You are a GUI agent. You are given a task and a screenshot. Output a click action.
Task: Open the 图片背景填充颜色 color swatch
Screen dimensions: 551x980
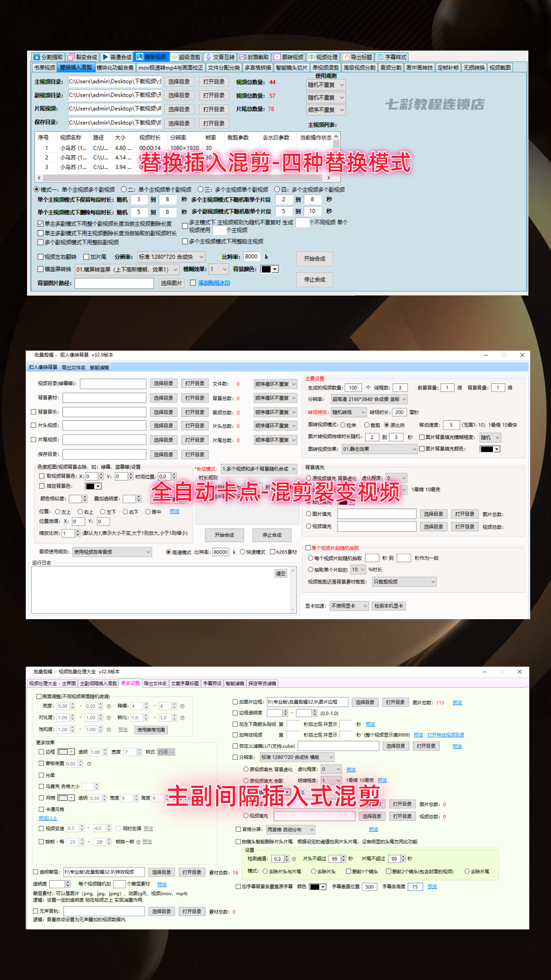point(490,449)
